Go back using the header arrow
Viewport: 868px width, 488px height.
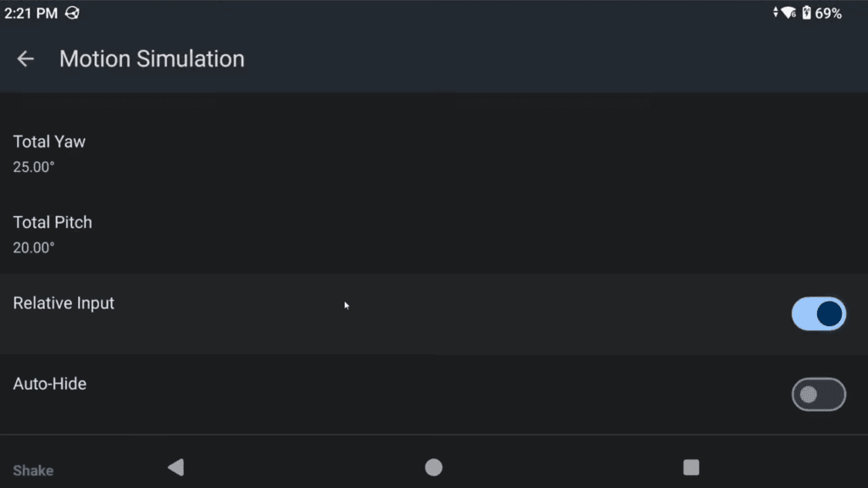[x=25, y=58]
